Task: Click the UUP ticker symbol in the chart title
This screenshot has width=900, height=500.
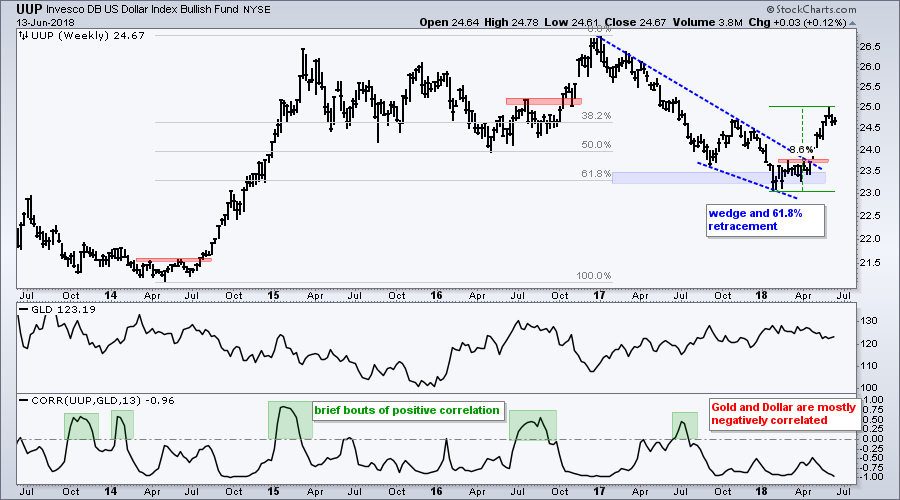Action: click(29, 9)
